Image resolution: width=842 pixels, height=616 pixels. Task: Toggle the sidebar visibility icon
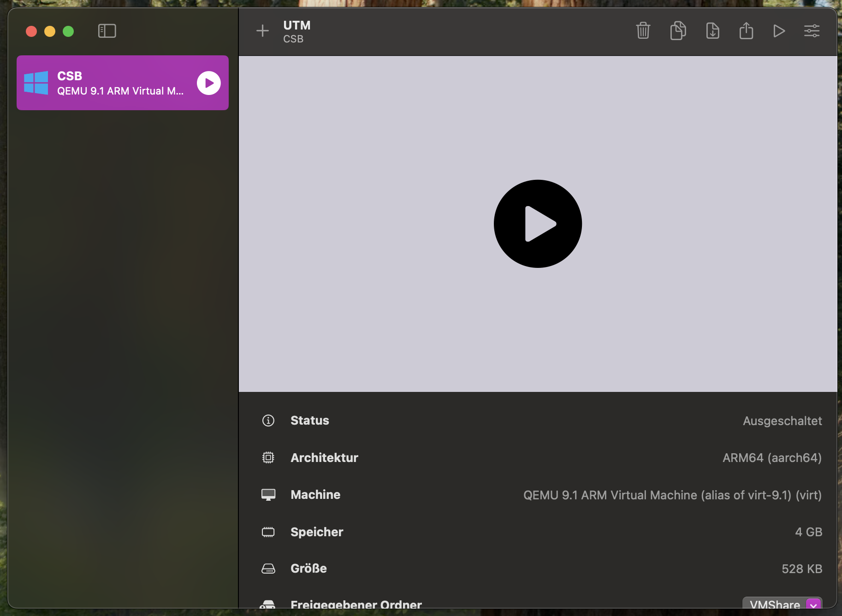coord(107,31)
